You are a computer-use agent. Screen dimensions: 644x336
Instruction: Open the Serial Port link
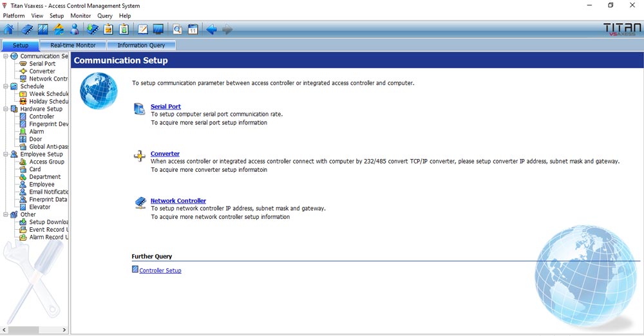(166, 107)
